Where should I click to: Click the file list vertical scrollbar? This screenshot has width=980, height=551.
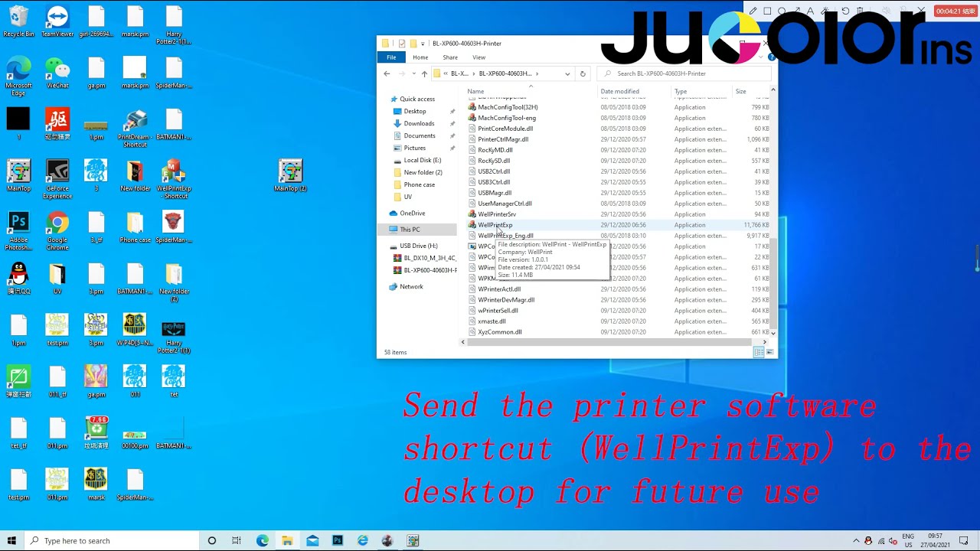[x=773, y=282]
